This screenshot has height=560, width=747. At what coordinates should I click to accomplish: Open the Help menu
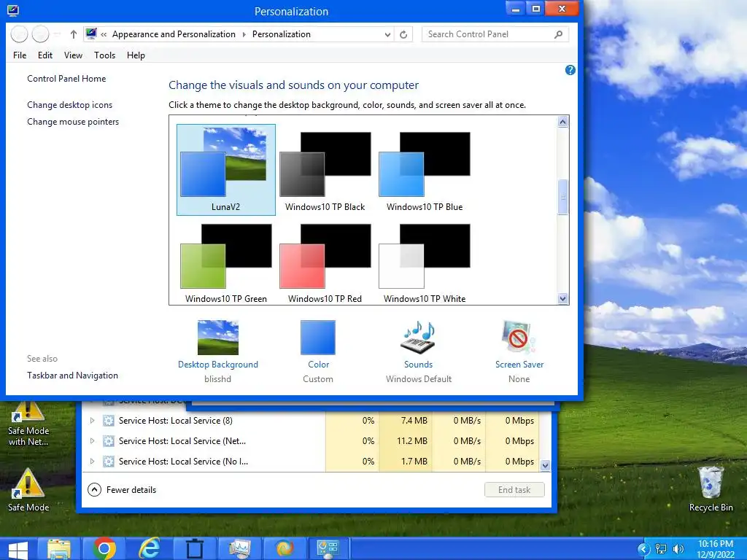click(x=136, y=55)
